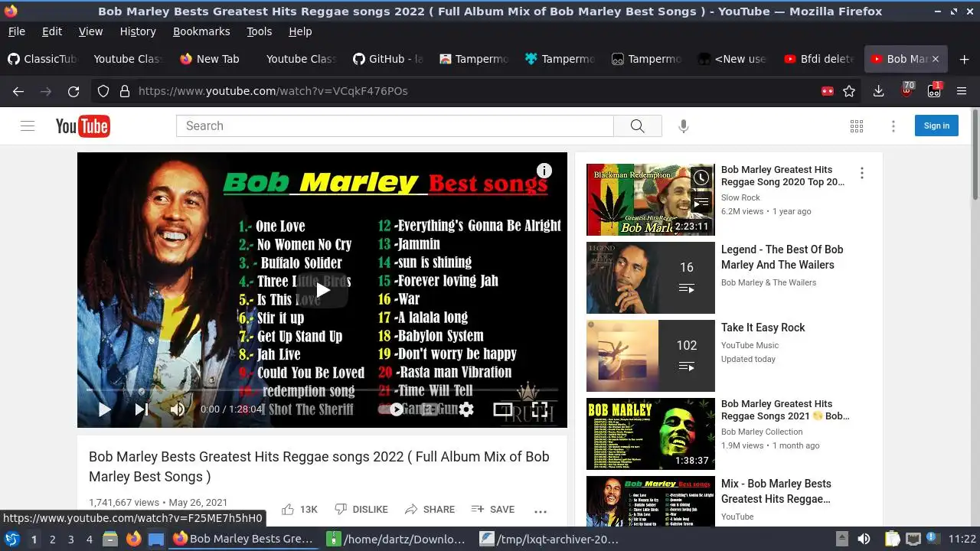This screenshot has width=980, height=551.
Task: Open the Firefox downloads panel
Action: [878, 91]
